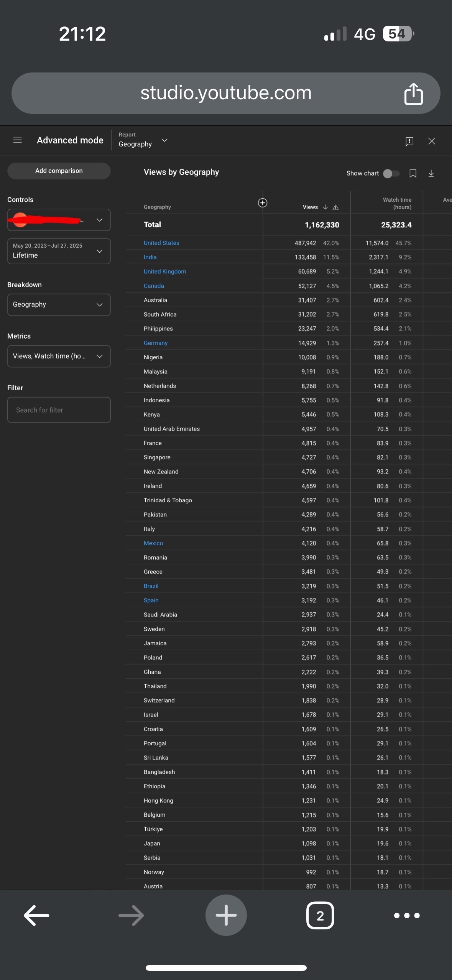Select the Jamaica row

(x=288, y=643)
